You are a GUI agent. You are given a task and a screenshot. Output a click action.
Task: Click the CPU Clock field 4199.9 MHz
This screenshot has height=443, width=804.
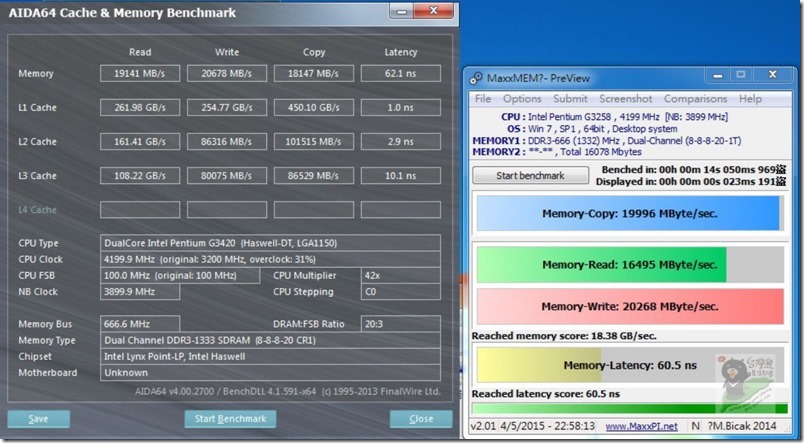tap(270, 259)
